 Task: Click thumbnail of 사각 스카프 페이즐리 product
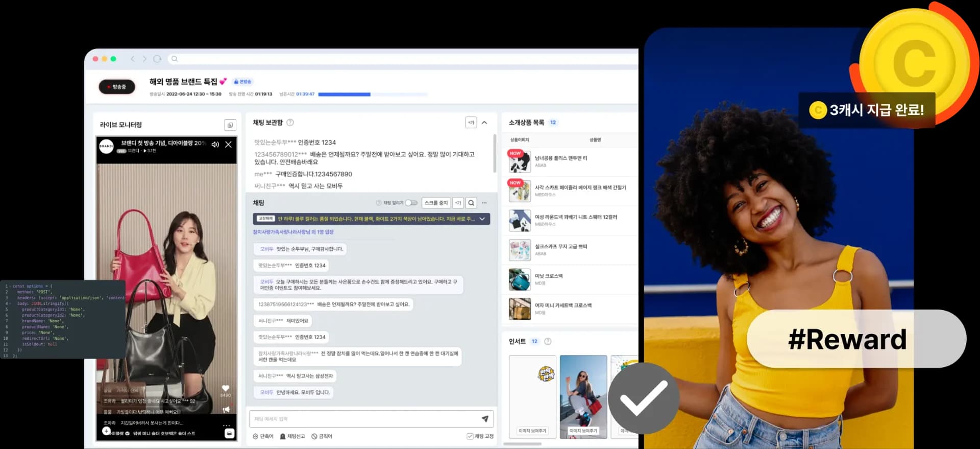tap(520, 192)
